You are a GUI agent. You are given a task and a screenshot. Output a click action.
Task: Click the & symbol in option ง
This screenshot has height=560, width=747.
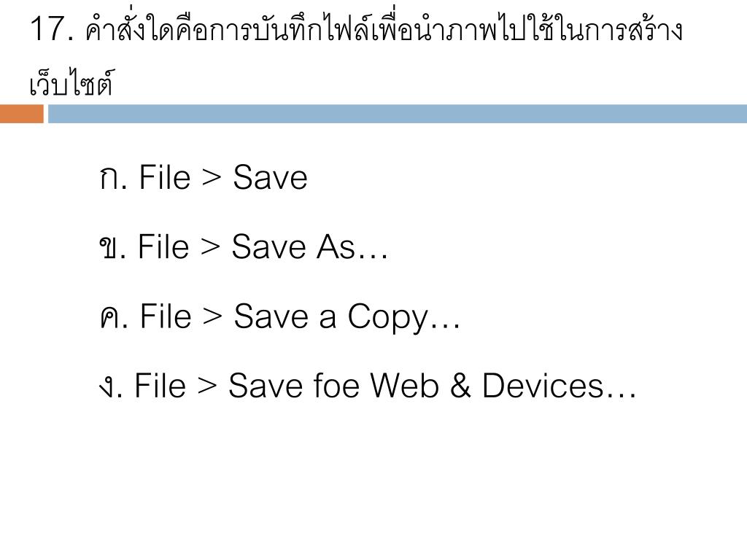(460, 385)
